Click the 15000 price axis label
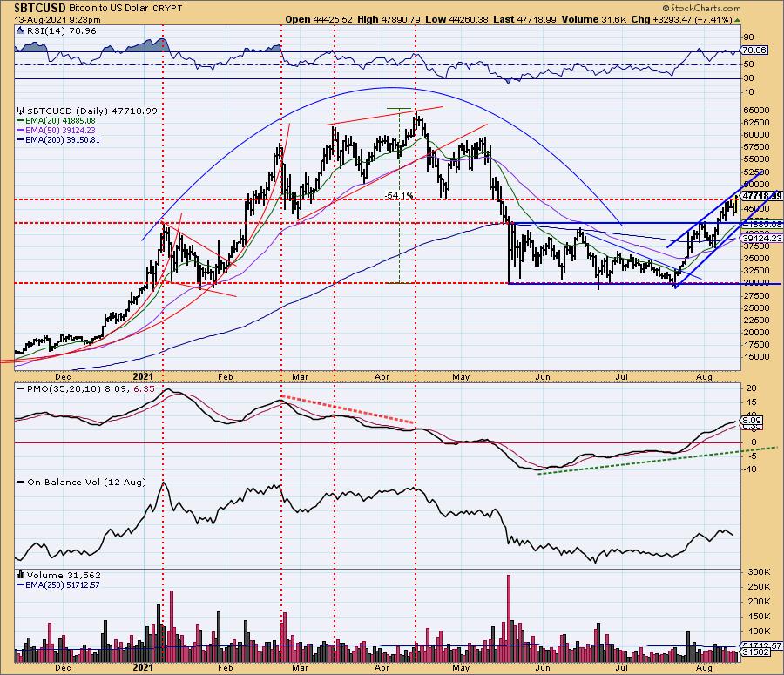 756,357
